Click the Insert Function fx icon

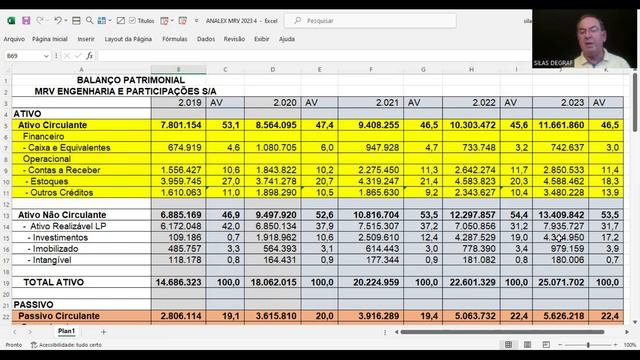click(89, 56)
